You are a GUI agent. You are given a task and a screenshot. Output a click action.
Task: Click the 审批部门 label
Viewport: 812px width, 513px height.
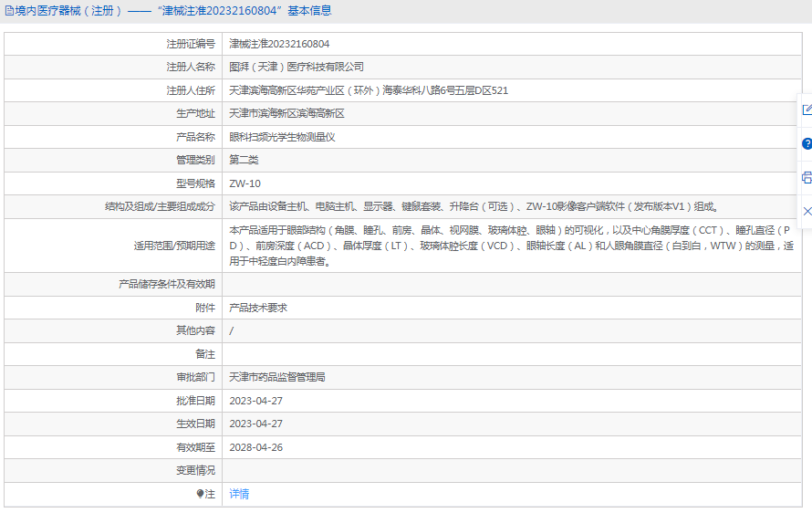pos(195,377)
